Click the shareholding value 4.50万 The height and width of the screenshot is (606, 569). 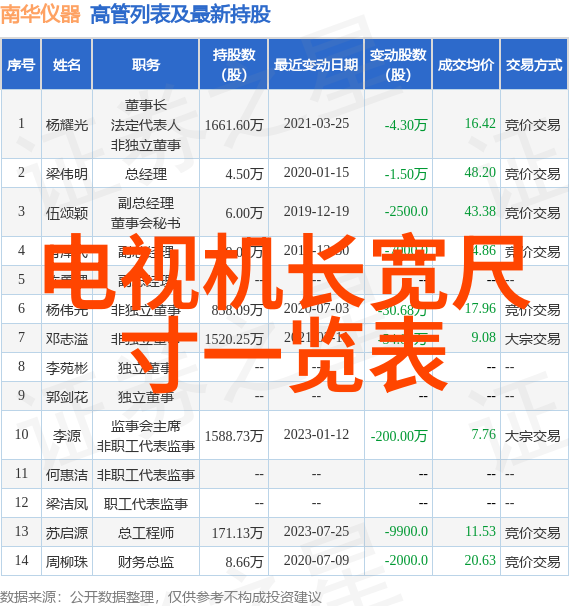(x=245, y=174)
